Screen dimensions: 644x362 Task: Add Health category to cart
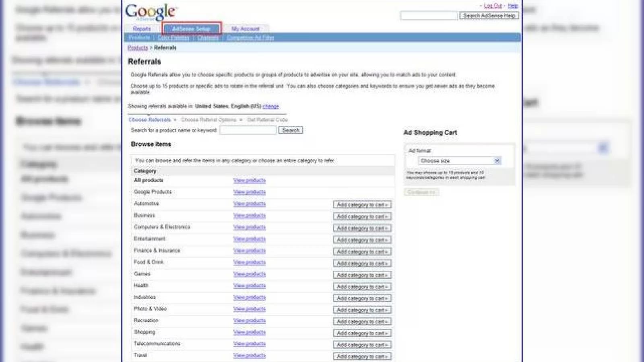click(362, 287)
